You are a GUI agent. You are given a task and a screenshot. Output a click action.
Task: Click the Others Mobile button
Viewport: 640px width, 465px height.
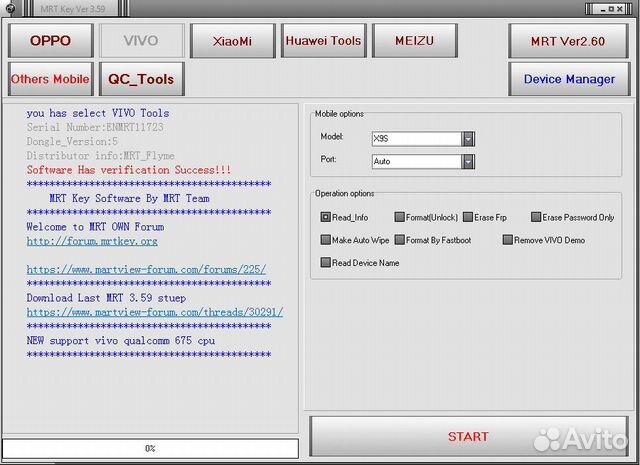point(50,78)
